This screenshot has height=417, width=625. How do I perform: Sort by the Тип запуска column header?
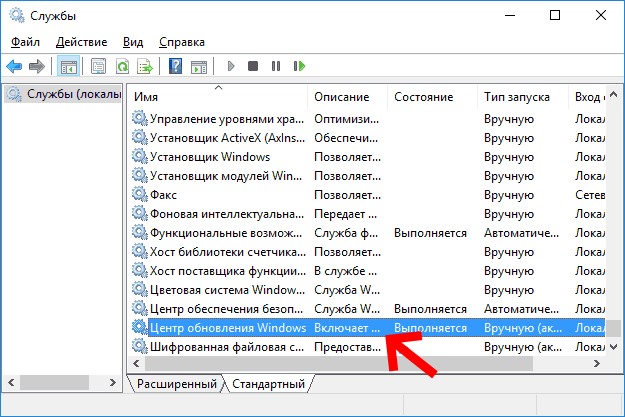(518, 97)
